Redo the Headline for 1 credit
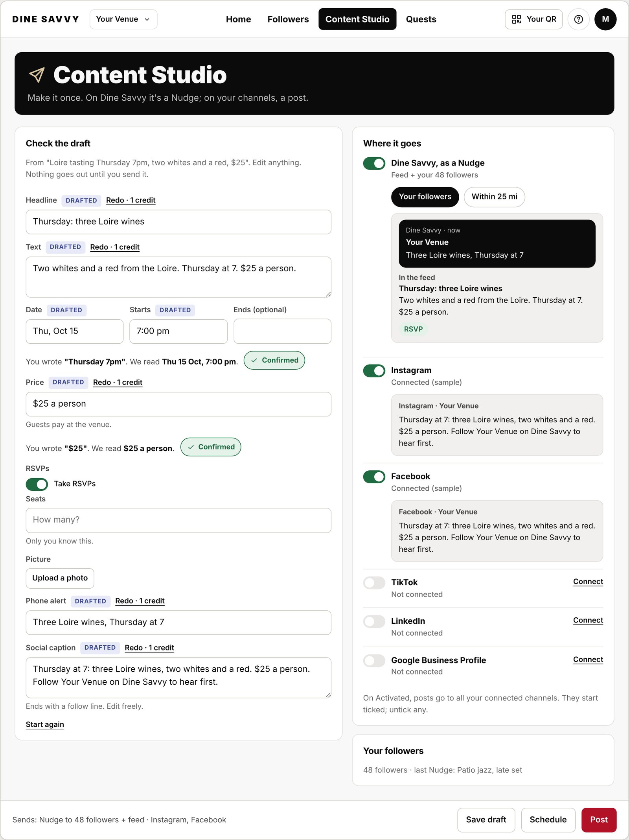629x840 pixels. click(x=131, y=201)
